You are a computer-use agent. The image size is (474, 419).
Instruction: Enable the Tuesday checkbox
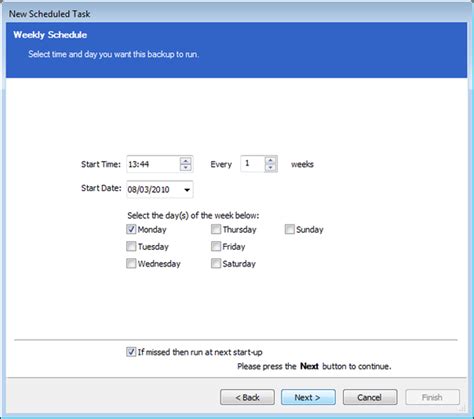pos(131,246)
